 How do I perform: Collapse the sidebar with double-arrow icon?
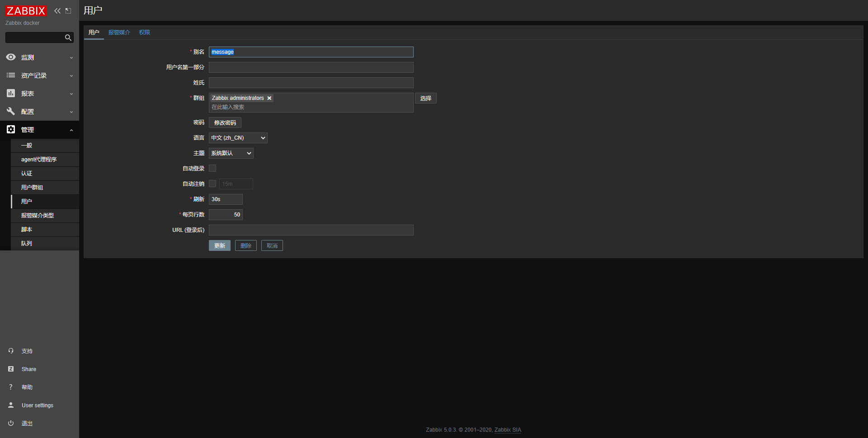(x=57, y=11)
